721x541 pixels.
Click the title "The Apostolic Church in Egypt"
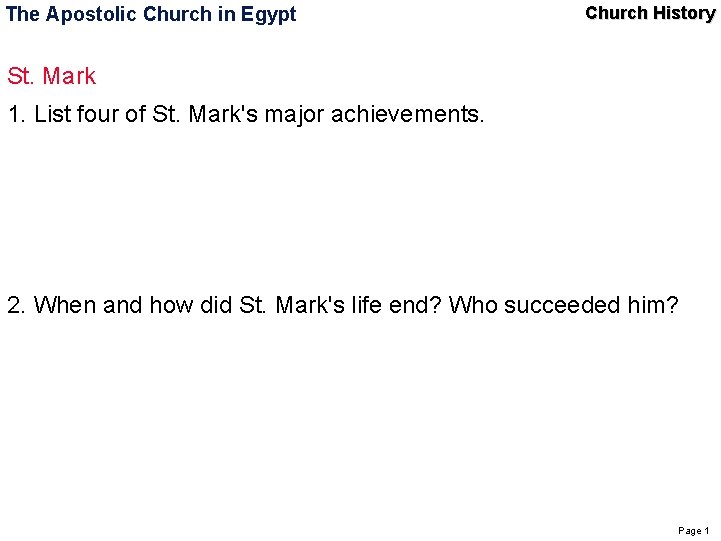(x=151, y=14)
